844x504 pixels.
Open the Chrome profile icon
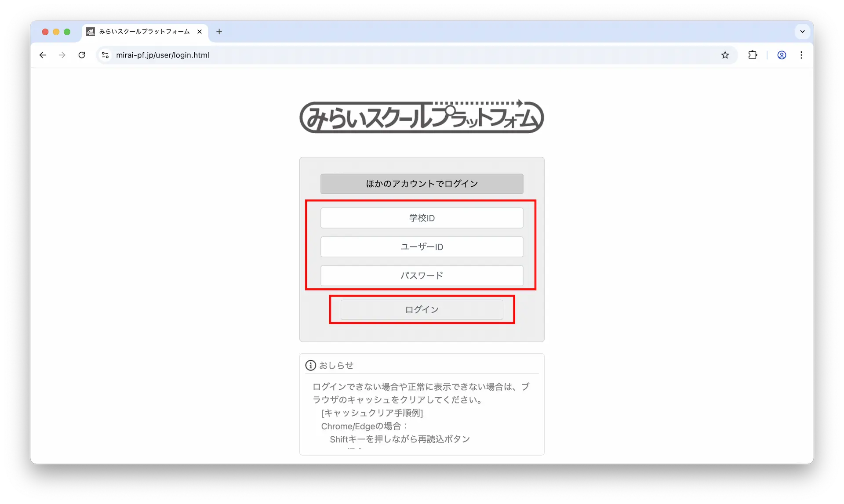782,55
